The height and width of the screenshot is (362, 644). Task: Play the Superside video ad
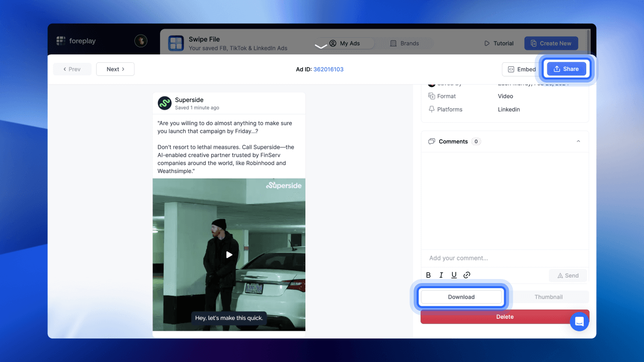pyautogui.click(x=229, y=255)
